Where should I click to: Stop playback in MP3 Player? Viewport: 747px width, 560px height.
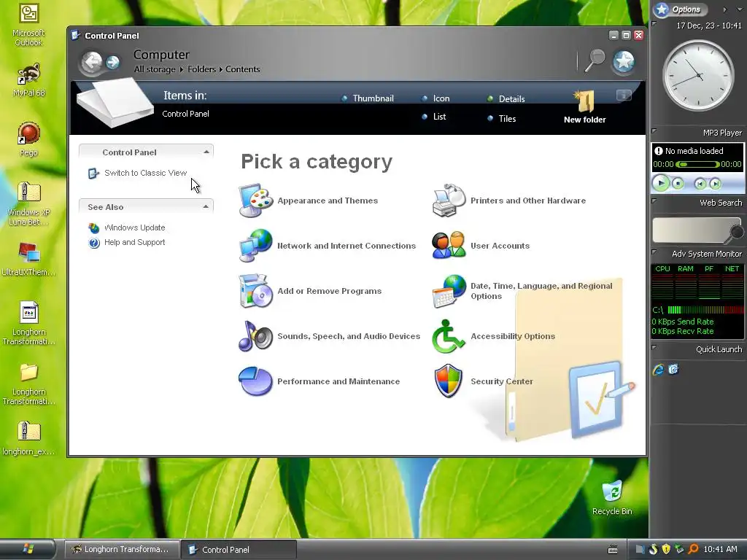pyautogui.click(x=678, y=183)
